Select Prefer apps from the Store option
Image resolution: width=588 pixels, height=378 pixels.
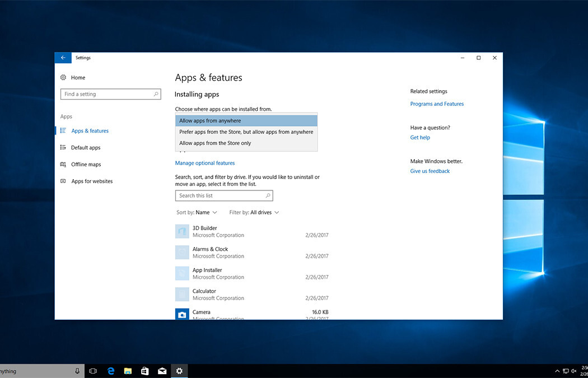[246, 132]
